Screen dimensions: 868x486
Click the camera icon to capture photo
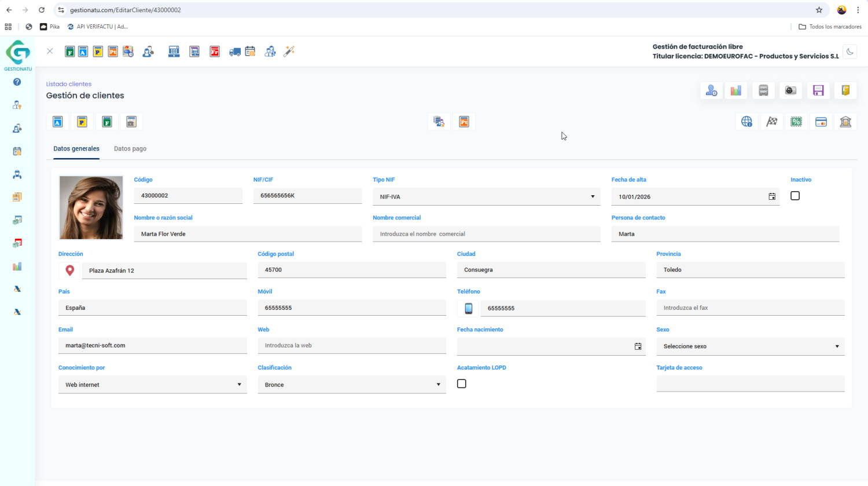click(790, 90)
